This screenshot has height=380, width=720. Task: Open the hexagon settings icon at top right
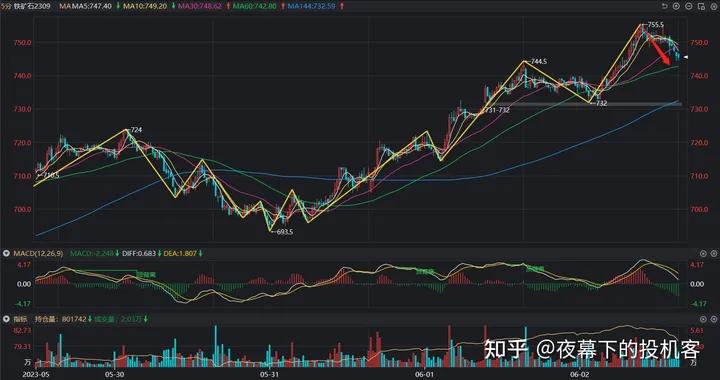713,6
